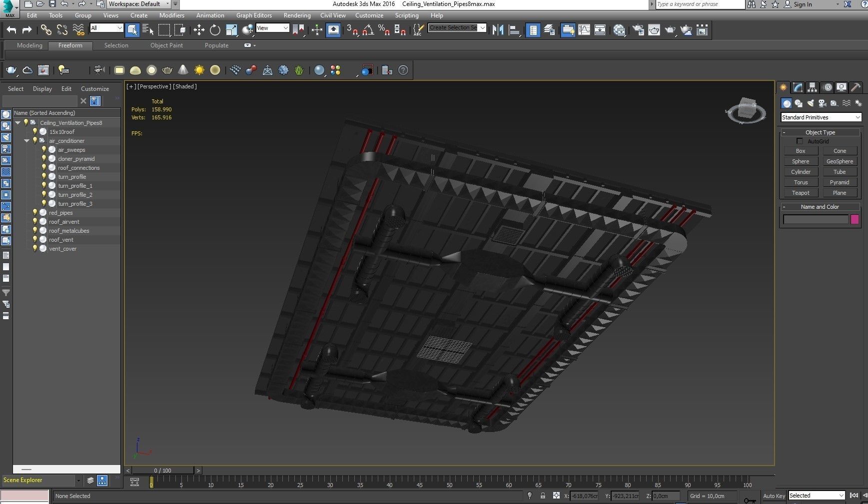The width and height of the screenshot is (868, 504).
Task: Choose the Select and Rotate tool
Action: click(215, 30)
